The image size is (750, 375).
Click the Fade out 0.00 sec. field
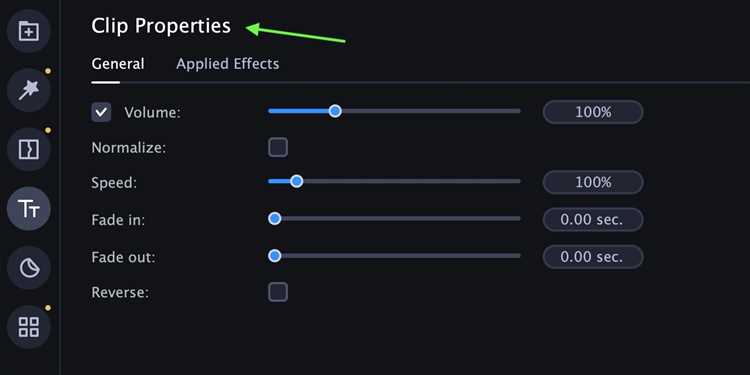click(x=593, y=257)
